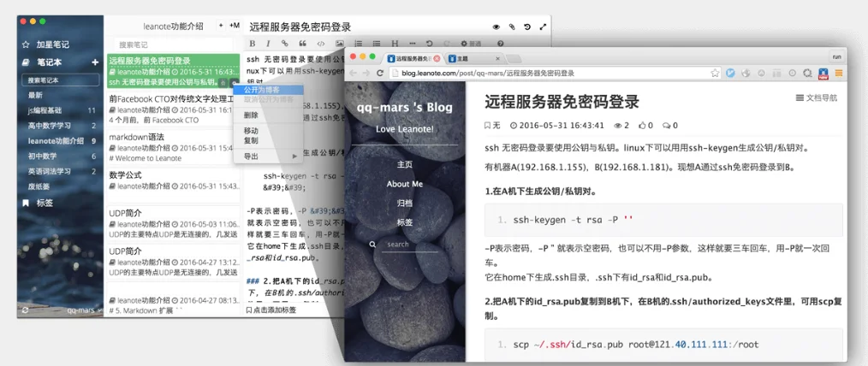
Task: Bookmark the page with the star icon
Action: [716, 73]
